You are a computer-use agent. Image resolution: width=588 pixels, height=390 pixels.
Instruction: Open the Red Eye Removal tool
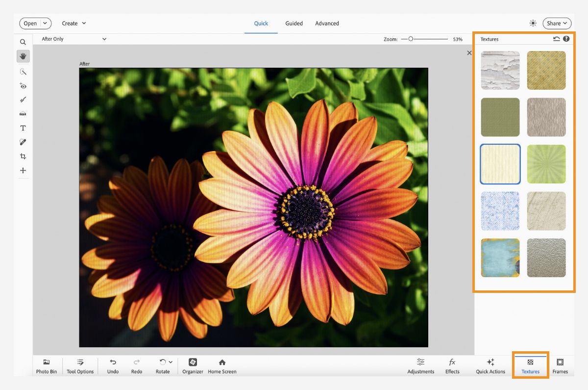(23, 86)
